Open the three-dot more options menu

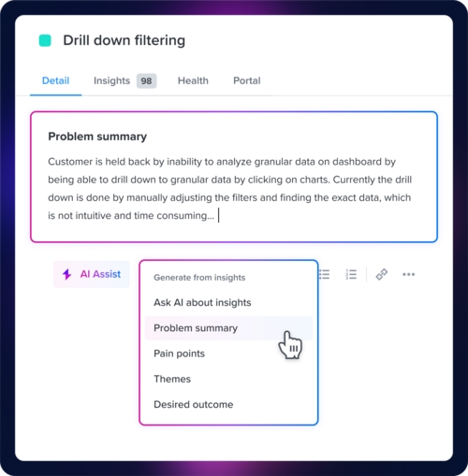coord(408,274)
